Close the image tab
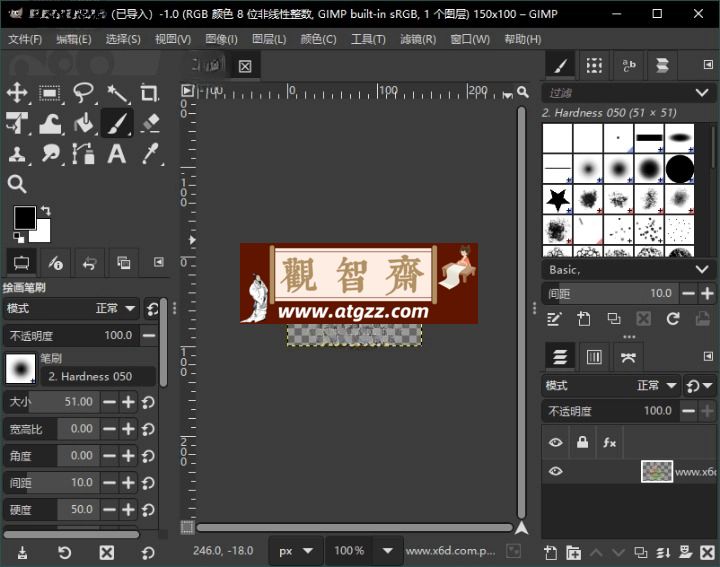Viewport: 720px width, 567px height. coord(245,67)
